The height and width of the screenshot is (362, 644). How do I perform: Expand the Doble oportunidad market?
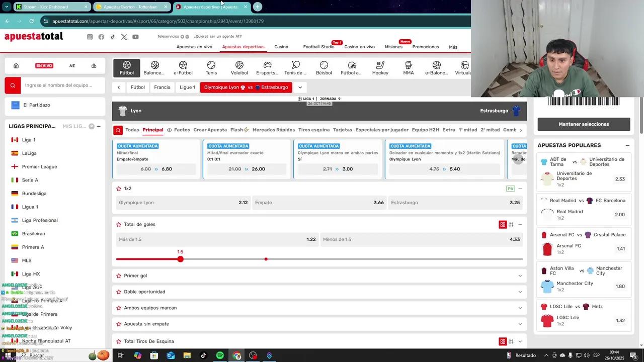pyautogui.click(x=520, y=292)
